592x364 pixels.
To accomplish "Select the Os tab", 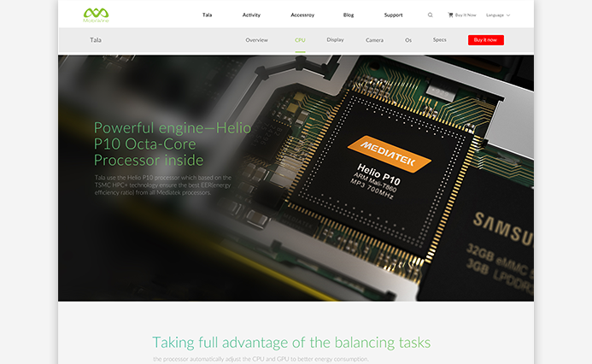I will (408, 40).
